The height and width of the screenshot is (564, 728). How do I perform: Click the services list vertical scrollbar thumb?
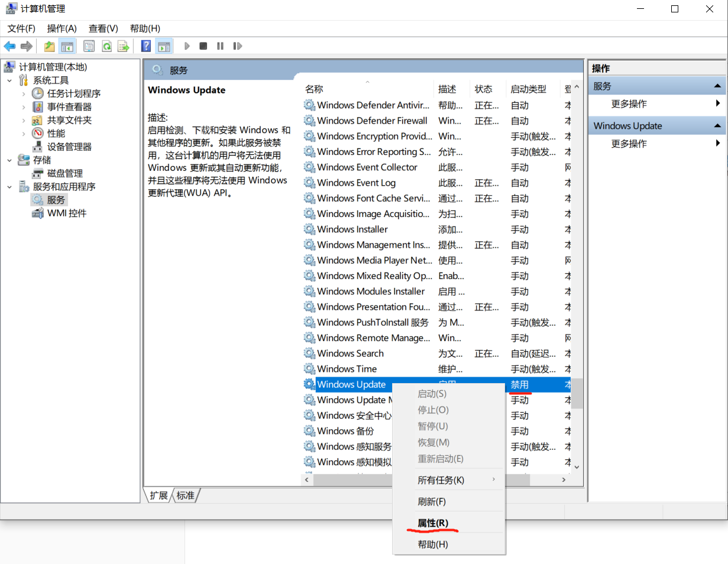pyautogui.click(x=577, y=393)
